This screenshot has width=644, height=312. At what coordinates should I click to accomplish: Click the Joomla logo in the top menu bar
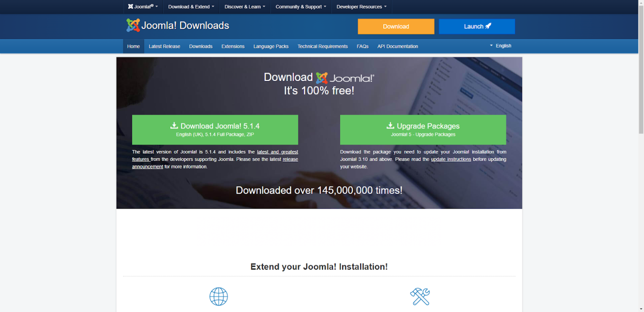pyautogui.click(x=130, y=6)
